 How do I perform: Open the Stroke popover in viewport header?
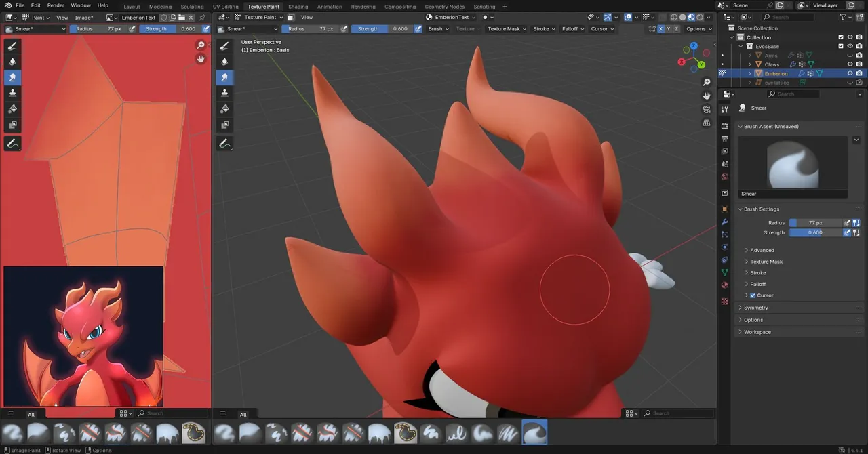coord(544,28)
